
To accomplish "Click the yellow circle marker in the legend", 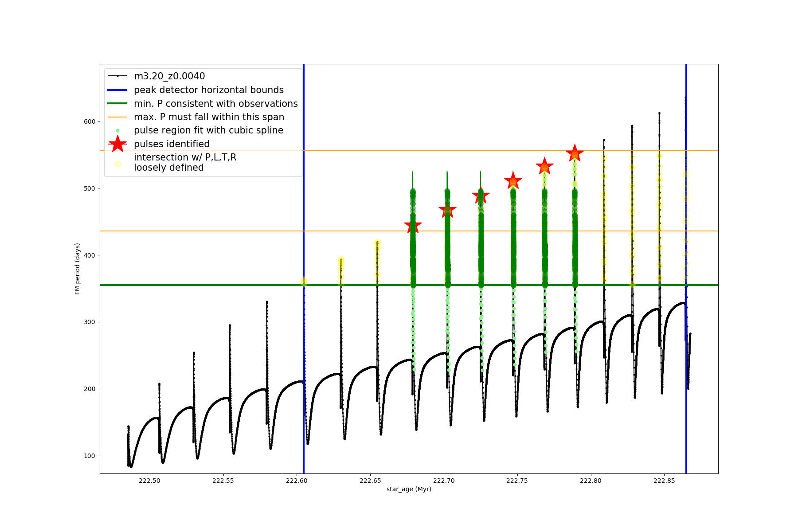I will 117,164.
